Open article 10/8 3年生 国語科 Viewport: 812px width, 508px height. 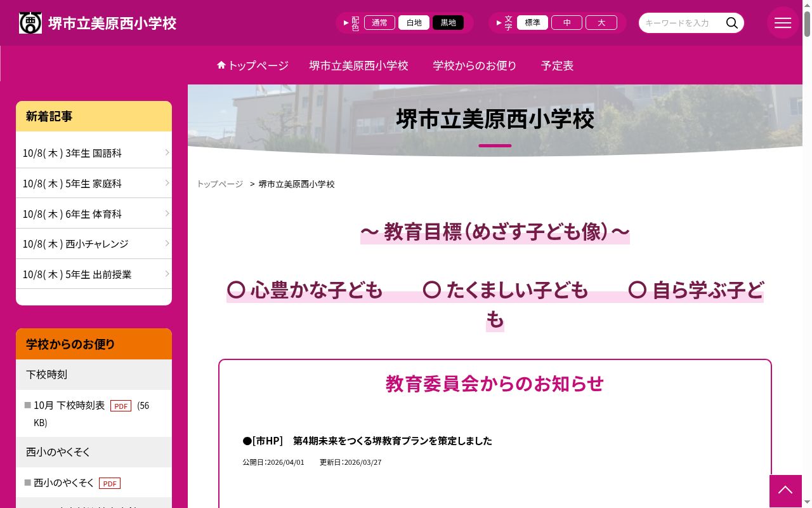click(x=94, y=153)
